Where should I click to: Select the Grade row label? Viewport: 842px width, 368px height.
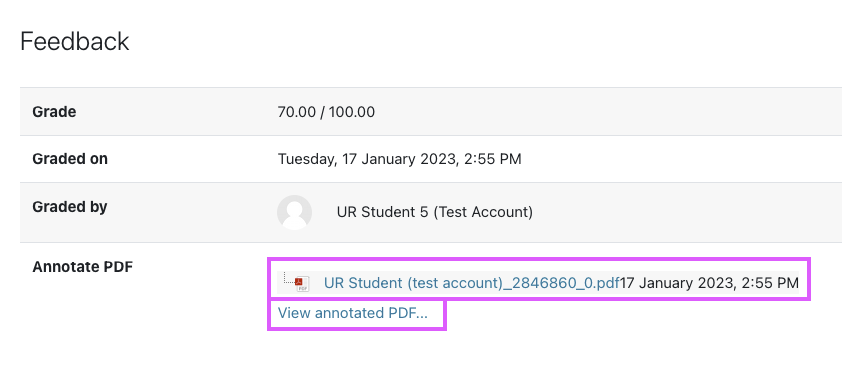click(x=54, y=112)
